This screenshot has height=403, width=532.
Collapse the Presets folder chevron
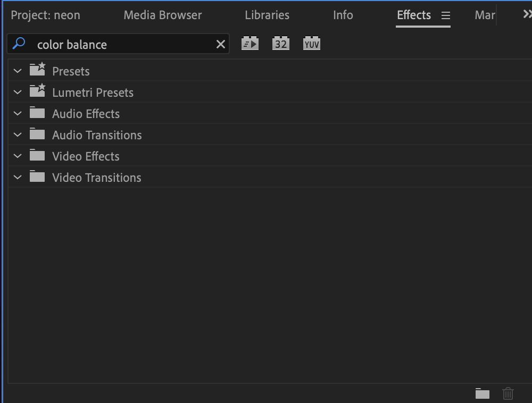coord(18,71)
